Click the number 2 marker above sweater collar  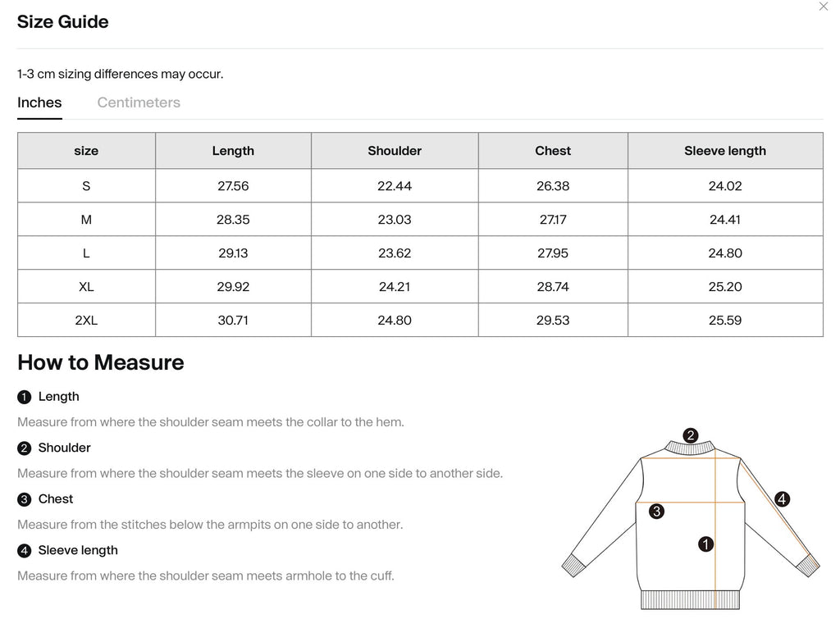click(691, 435)
